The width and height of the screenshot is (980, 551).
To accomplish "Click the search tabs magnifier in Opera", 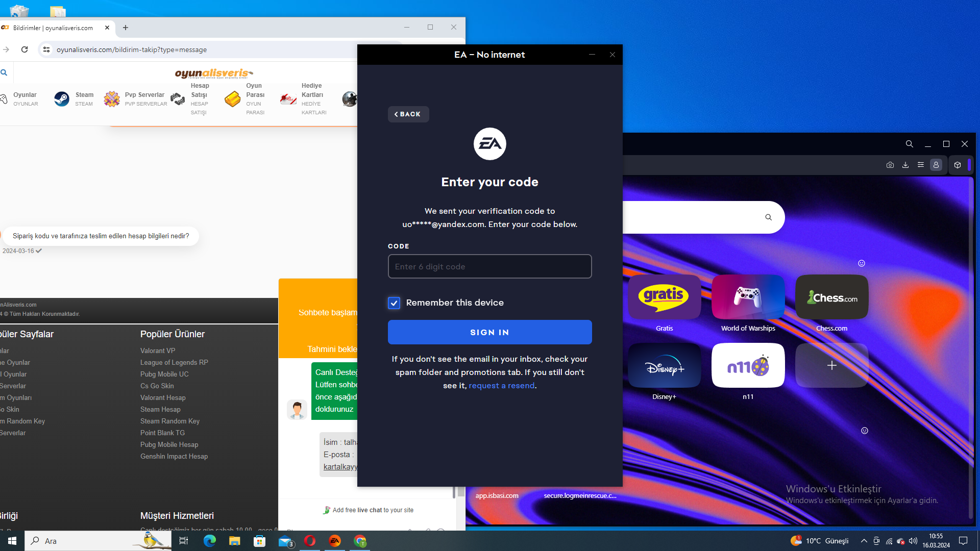I will (909, 144).
